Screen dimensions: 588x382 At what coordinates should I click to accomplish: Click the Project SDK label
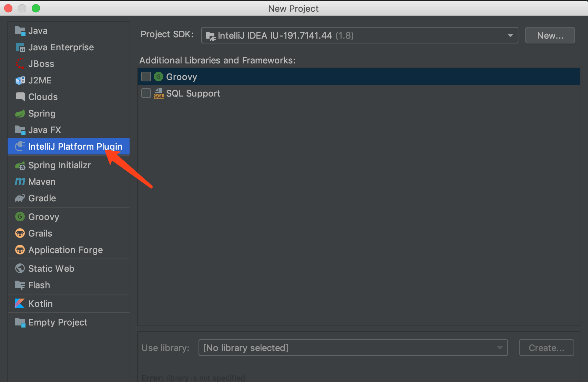[167, 34]
